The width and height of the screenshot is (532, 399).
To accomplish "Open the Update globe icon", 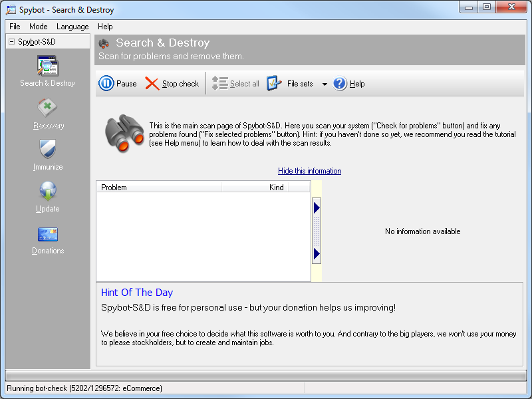I will tap(48, 191).
